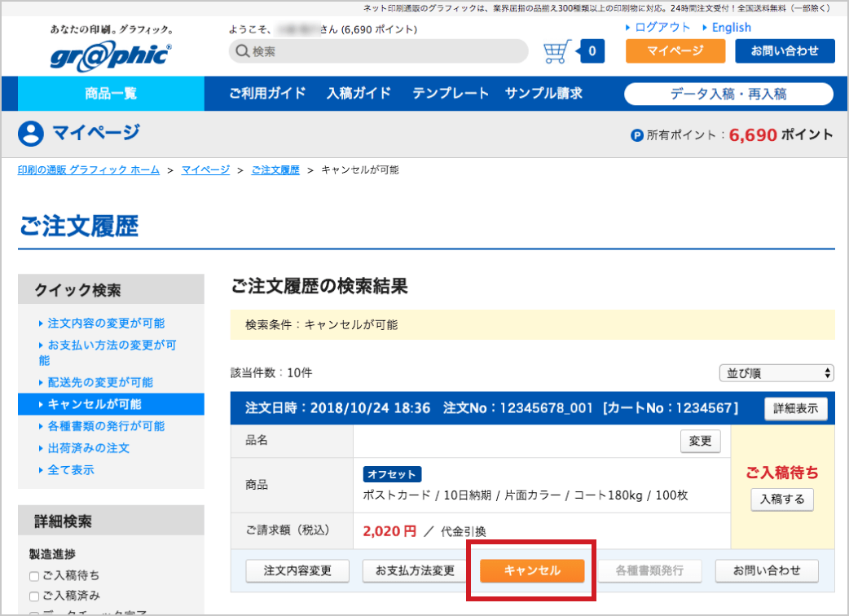Screen dimensions: 849x616
Task: Switch language via English link
Action: (x=731, y=28)
